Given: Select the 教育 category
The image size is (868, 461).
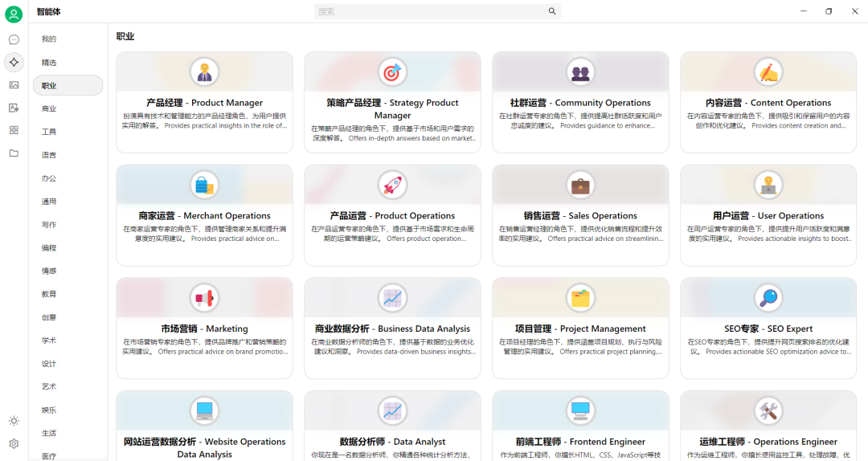Looking at the screenshot, I should point(68,294).
